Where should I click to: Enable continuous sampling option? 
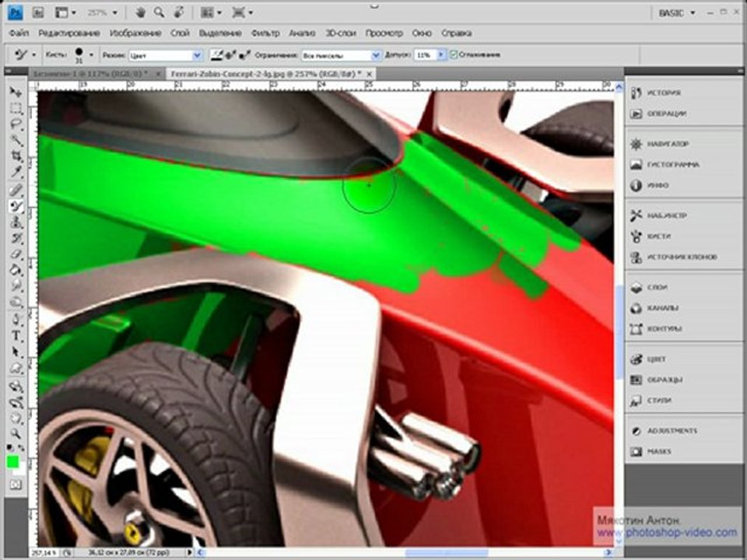(x=217, y=55)
